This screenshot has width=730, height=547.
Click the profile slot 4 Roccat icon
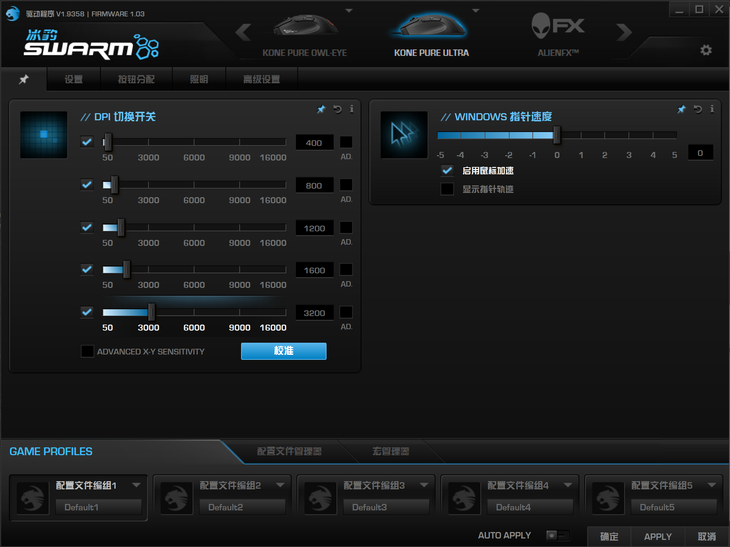pyautogui.click(x=464, y=498)
